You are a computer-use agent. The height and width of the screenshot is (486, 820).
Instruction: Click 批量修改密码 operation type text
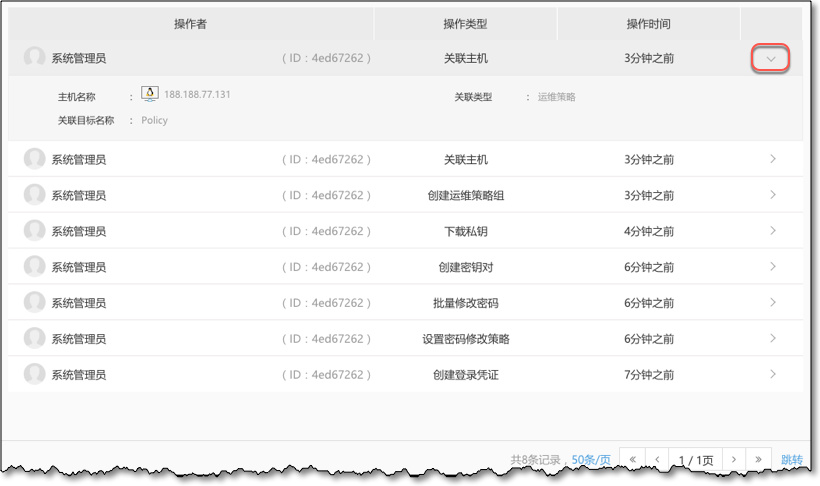pyautogui.click(x=465, y=303)
